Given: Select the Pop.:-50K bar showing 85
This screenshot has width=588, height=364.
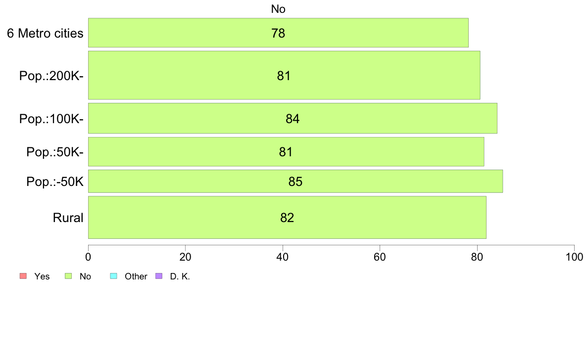Looking at the screenshot, I should (x=295, y=181).
